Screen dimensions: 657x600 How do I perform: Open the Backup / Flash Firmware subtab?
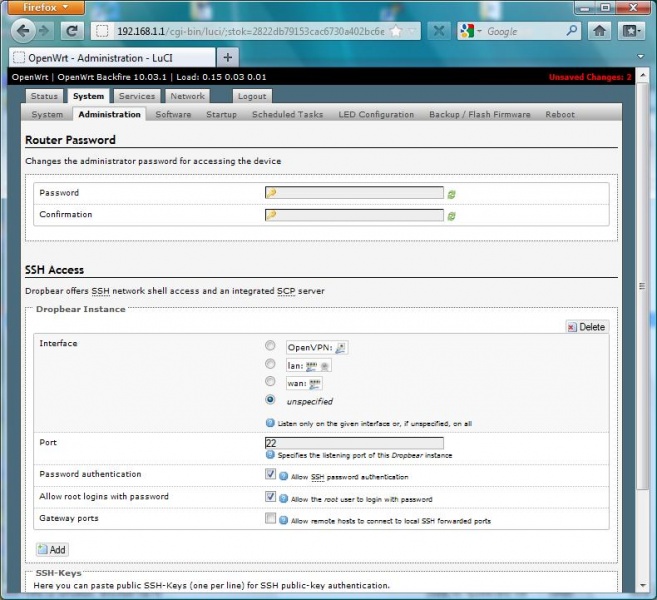click(480, 115)
